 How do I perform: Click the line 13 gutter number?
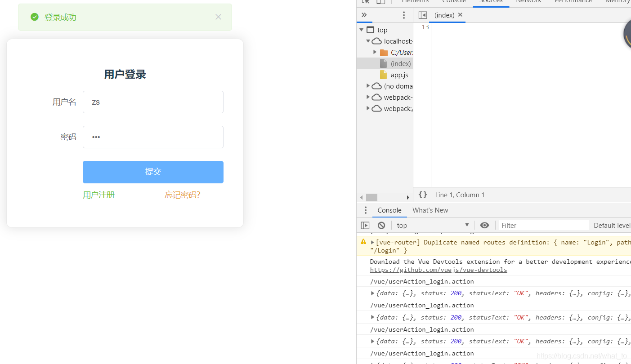tap(425, 27)
